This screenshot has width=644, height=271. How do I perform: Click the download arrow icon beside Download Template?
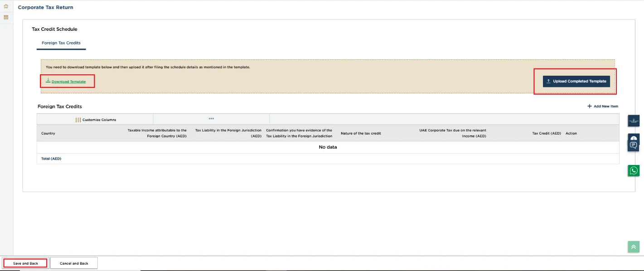(x=48, y=80)
